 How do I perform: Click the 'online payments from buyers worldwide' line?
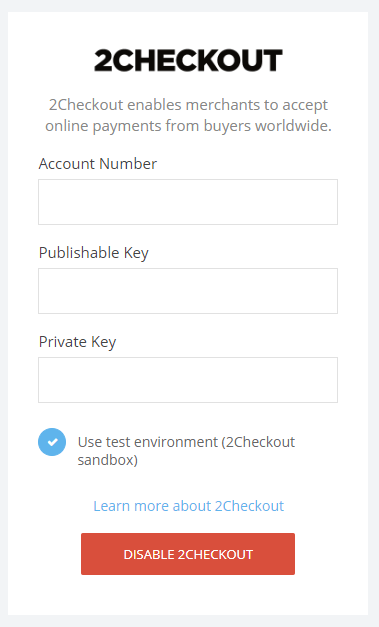pos(188,126)
